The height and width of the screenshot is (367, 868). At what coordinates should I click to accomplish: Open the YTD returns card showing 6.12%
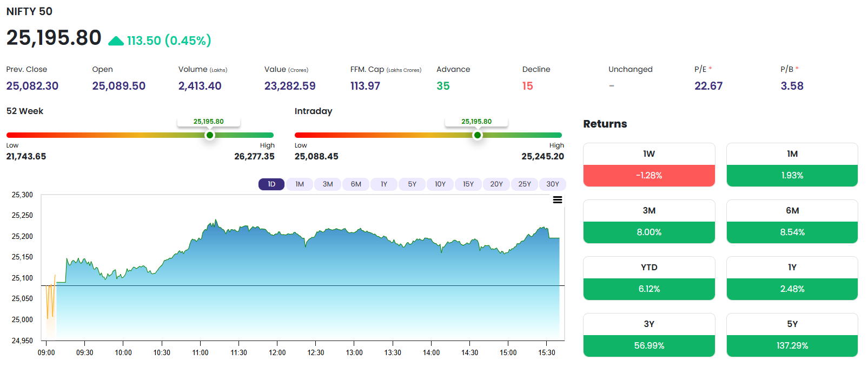[x=649, y=278]
